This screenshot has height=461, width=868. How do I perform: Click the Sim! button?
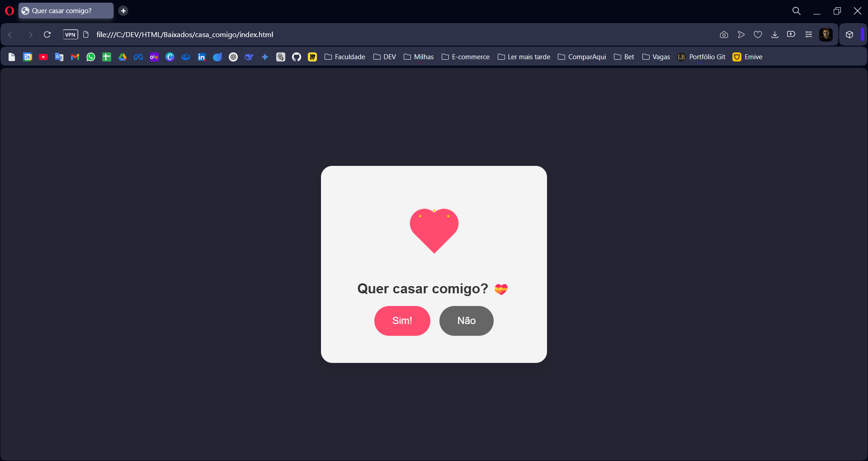coord(402,321)
